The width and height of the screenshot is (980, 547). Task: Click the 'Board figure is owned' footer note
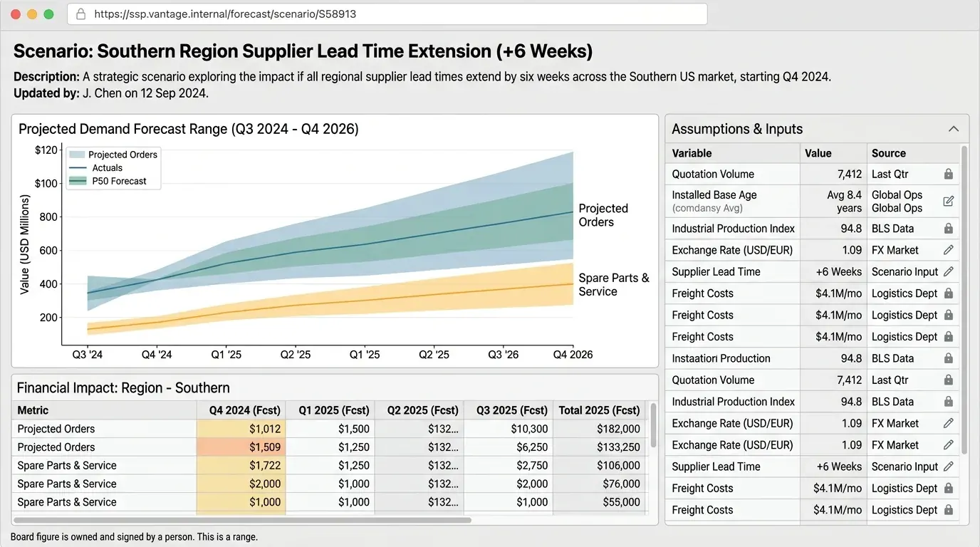134,537
